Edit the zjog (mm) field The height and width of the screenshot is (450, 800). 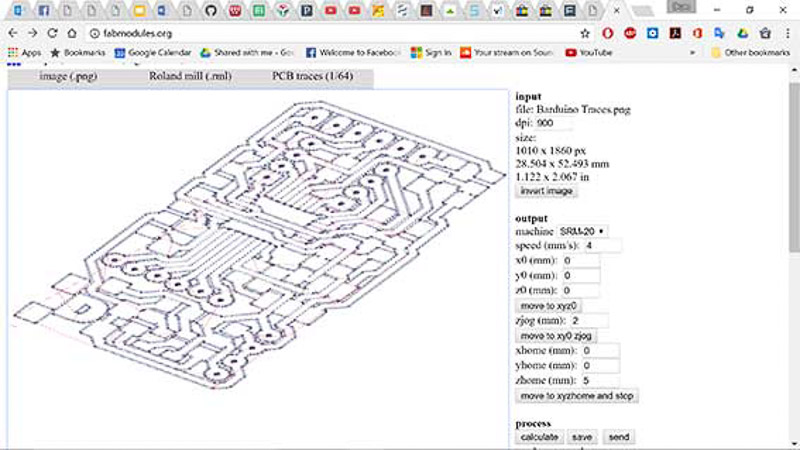click(x=589, y=320)
